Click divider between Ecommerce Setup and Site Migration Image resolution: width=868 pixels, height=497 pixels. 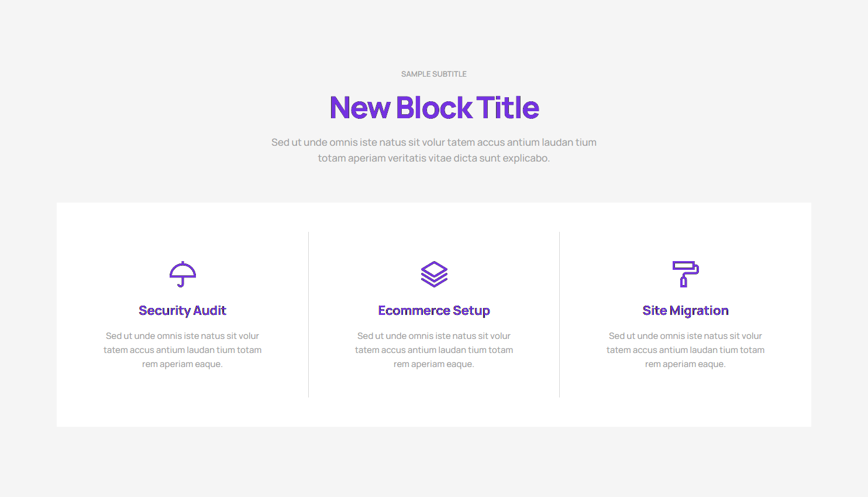coord(560,314)
